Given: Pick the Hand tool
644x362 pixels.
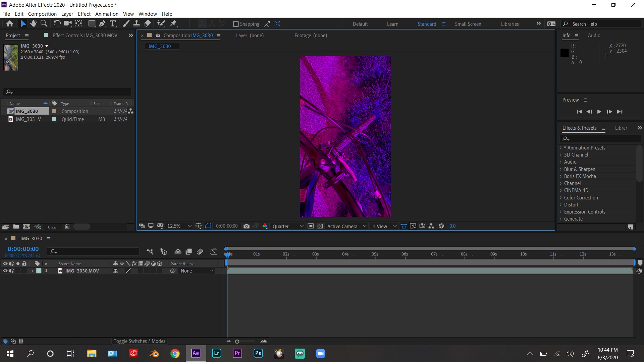Looking at the screenshot, I should coord(33,24).
